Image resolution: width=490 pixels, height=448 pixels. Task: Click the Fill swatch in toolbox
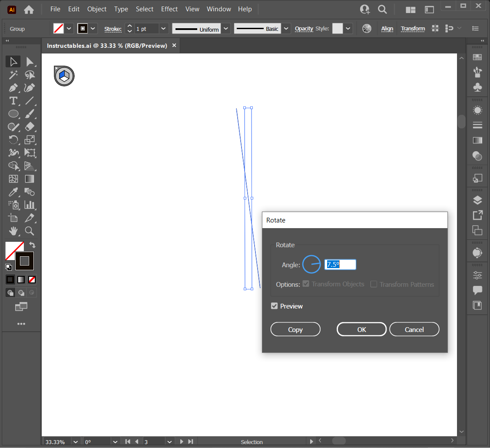coord(12,248)
